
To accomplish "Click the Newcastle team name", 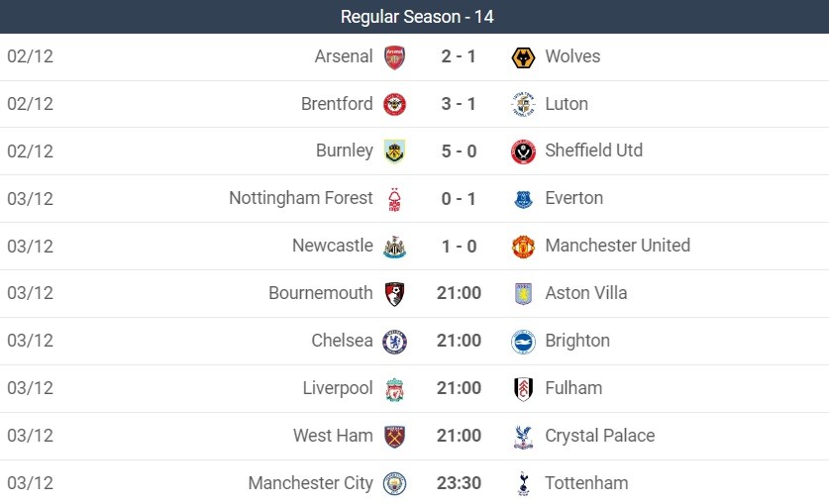I will 333,246.
